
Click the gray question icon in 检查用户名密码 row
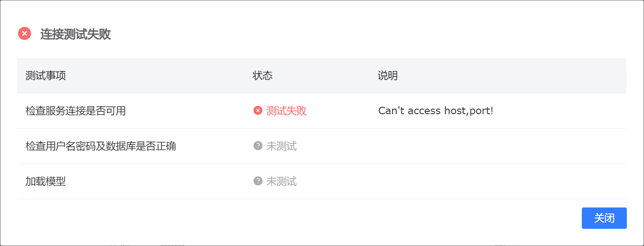tap(258, 146)
